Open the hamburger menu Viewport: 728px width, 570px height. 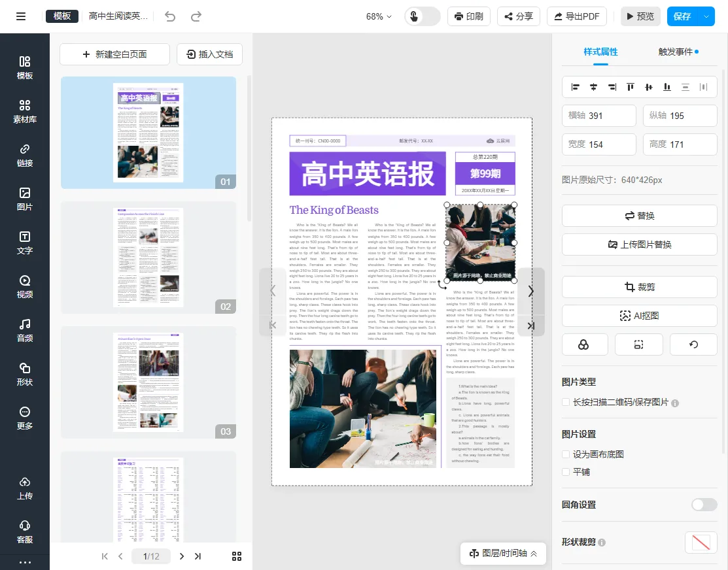pos(21,16)
